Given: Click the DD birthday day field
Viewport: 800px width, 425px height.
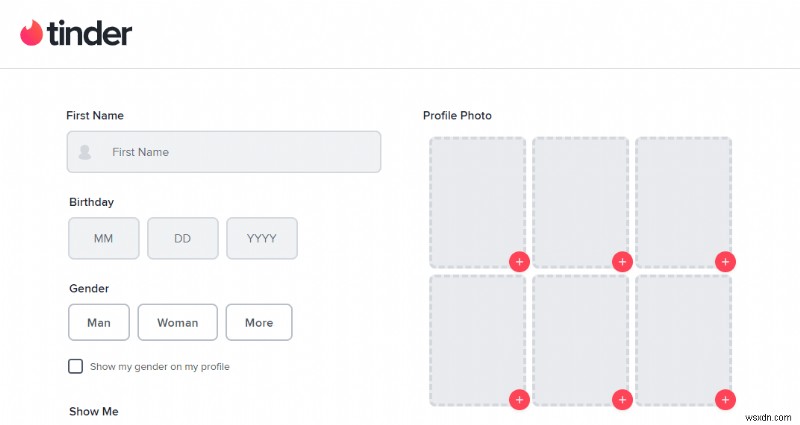Looking at the screenshot, I should point(182,239).
